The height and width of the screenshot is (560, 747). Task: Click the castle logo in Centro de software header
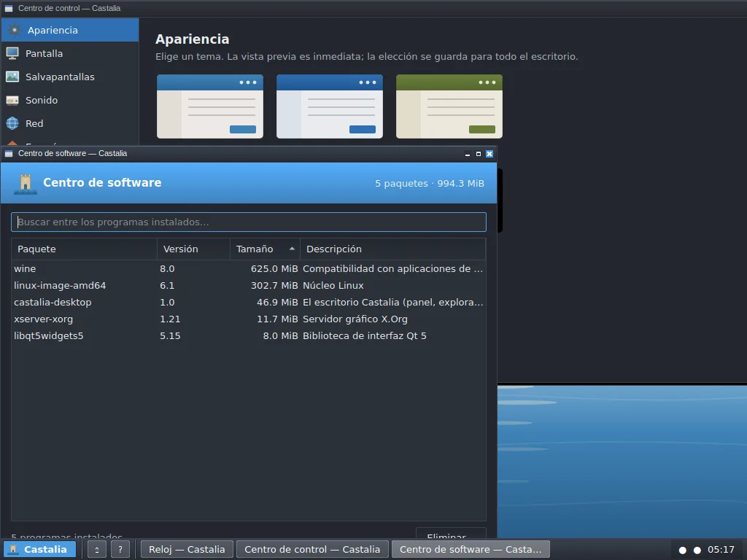[x=26, y=183]
